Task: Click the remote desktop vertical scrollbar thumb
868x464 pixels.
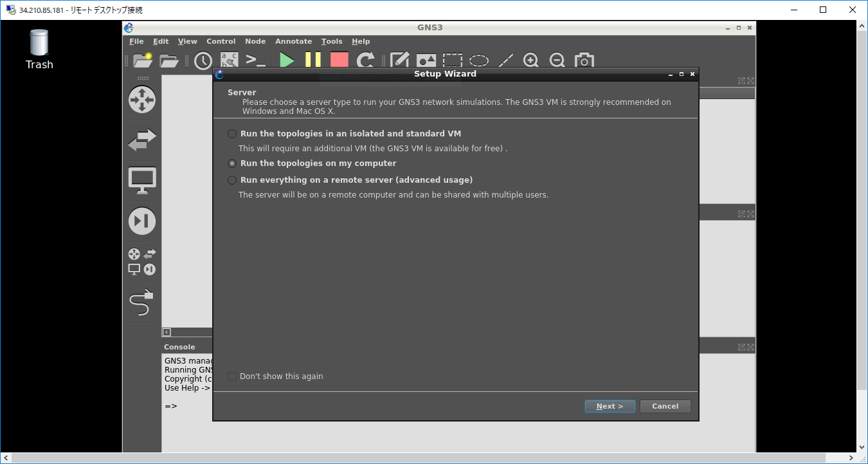Action: coord(862,211)
